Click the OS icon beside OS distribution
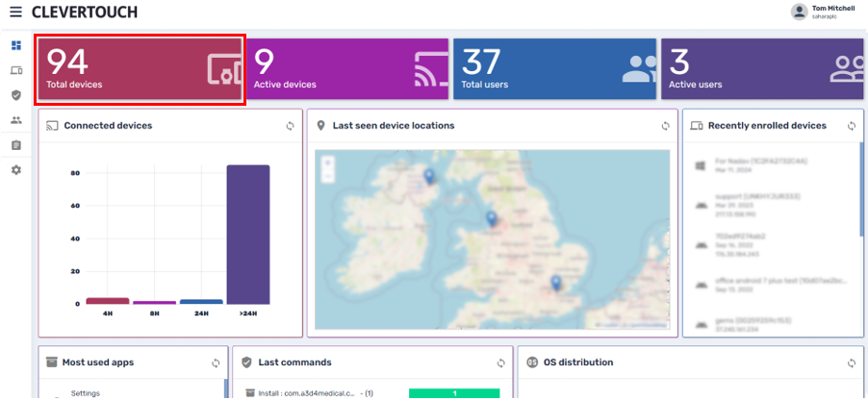This screenshot has height=400, width=868. (532, 362)
